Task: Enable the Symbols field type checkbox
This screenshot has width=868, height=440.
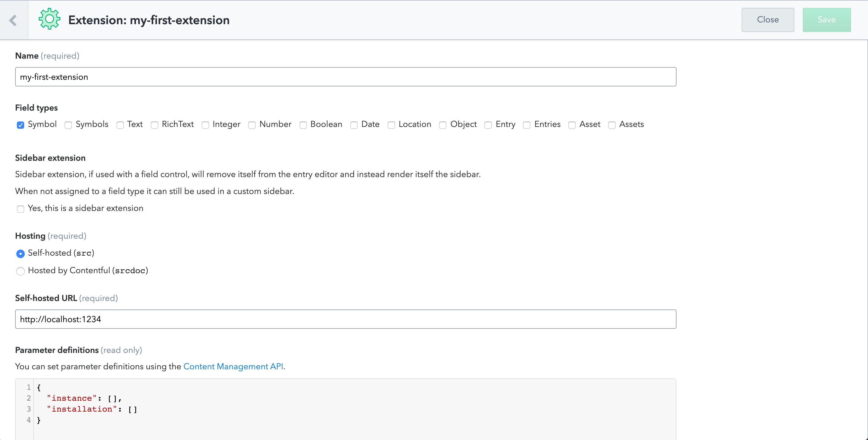Action: (x=68, y=125)
